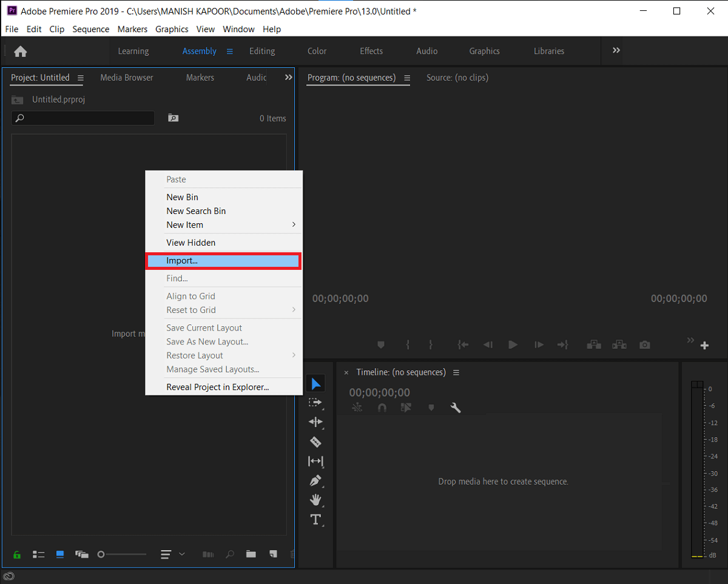Switch to the Media Browser tab
This screenshot has width=728, height=584.
(126, 78)
